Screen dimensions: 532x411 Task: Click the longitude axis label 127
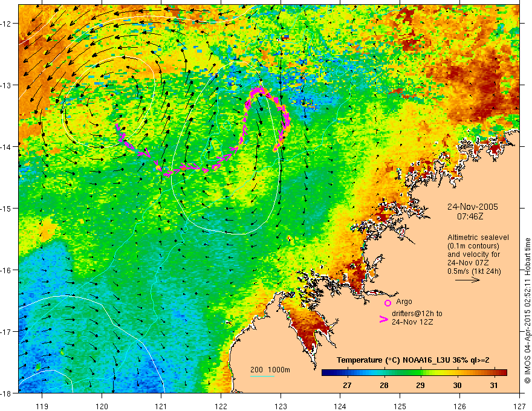(x=519, y=406)
